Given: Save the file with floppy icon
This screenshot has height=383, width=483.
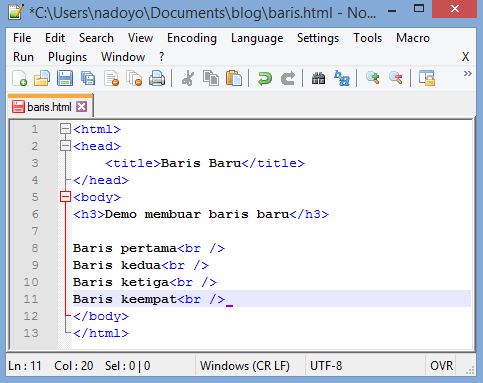Looking at the screenshot, I should pyautogui.click(x=65, y=78).
